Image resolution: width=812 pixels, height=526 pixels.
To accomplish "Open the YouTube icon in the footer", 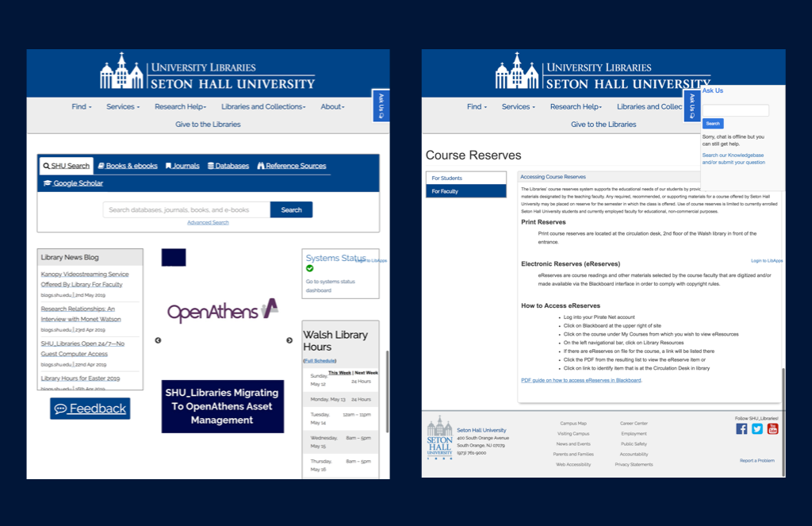I will 772,428.
